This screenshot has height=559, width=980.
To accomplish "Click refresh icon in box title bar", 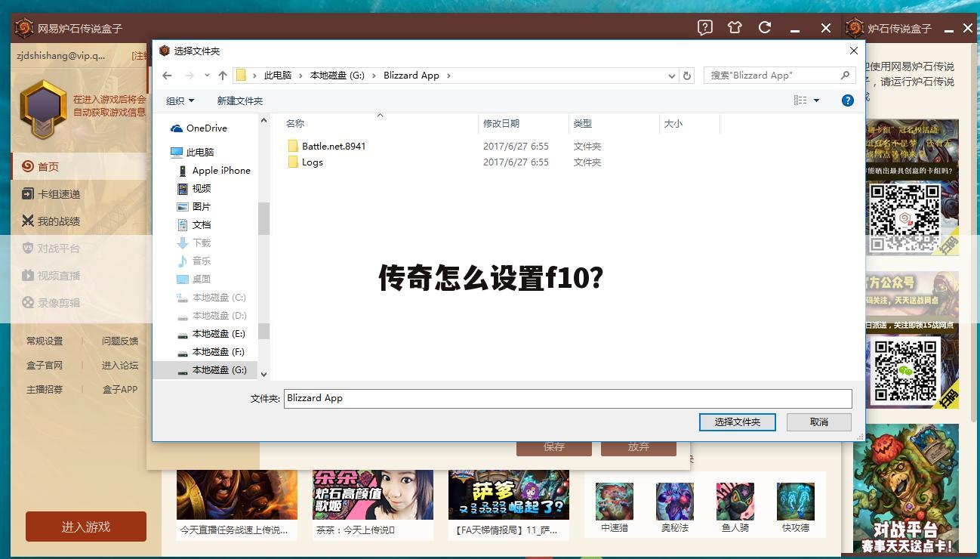I will (x=765, y=28).
